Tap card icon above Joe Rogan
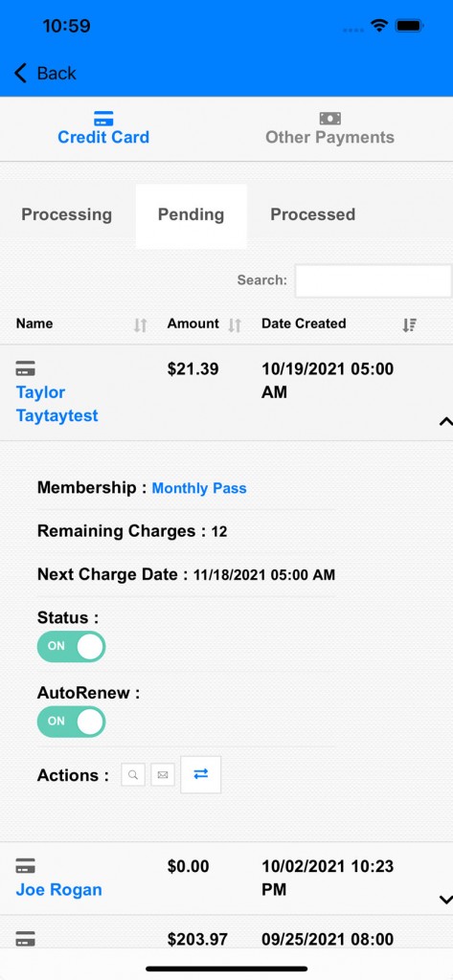This screenshot has height=980, width=453. click(x=26, y=866)
